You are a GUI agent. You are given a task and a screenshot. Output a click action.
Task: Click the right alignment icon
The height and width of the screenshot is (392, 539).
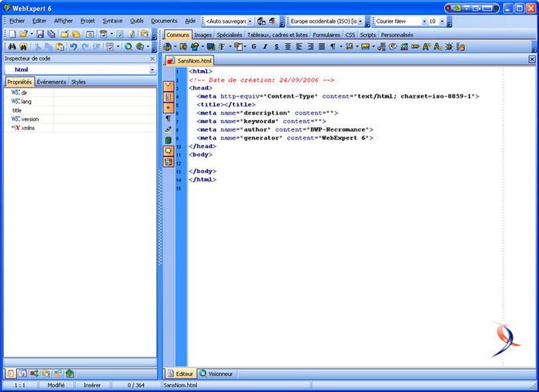click(x=310, y=46)
